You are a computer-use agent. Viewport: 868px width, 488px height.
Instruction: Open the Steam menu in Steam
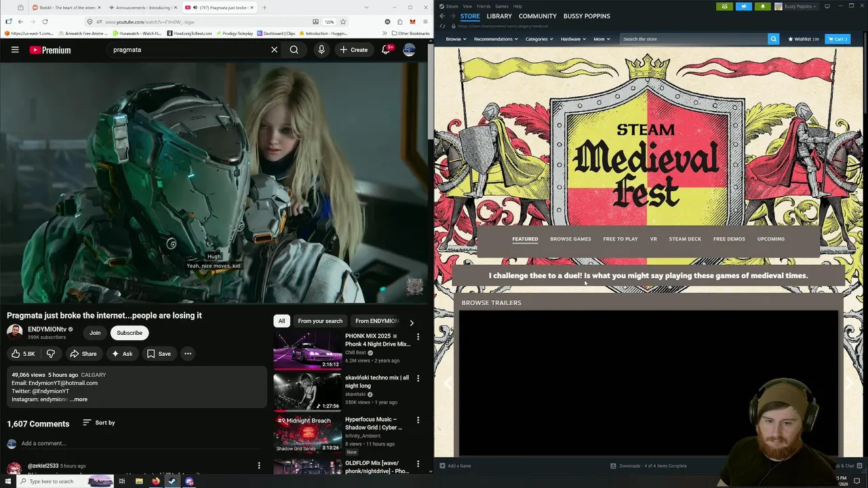point(449,6)
